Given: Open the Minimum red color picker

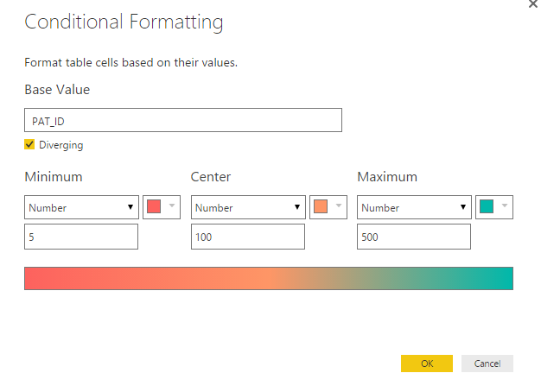Looking at the screenshot, I should coord(162,207).
